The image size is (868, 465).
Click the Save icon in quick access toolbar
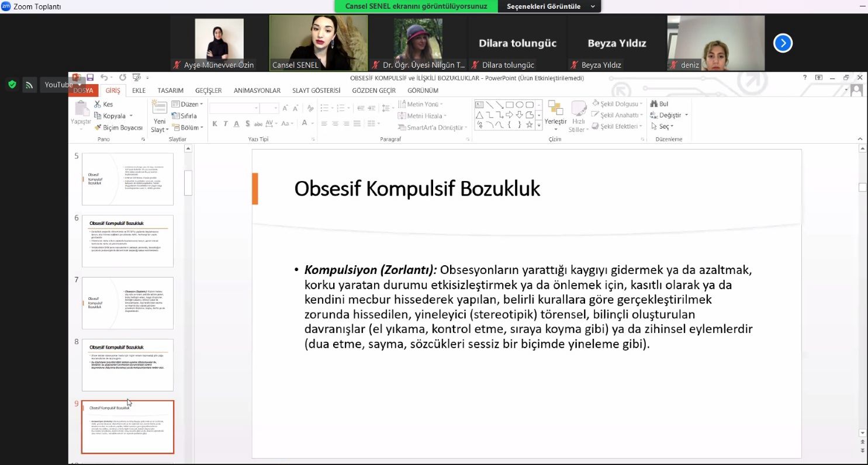tap(90, 78)
